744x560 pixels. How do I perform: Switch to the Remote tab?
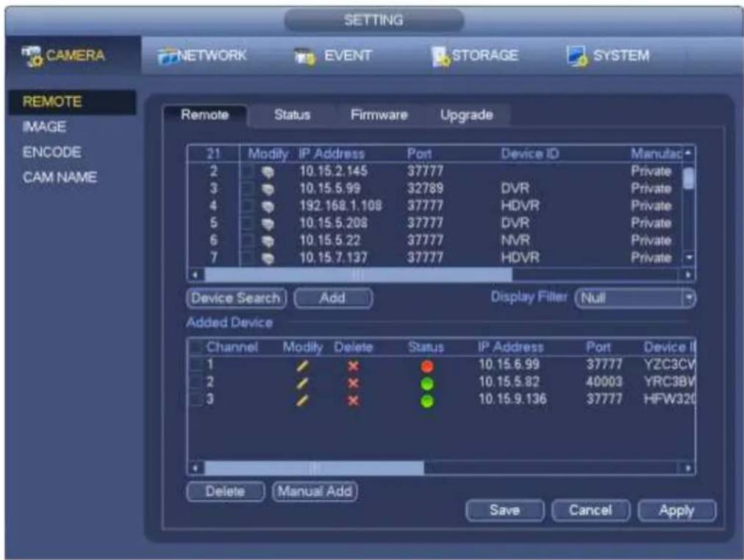coord(205,115)
